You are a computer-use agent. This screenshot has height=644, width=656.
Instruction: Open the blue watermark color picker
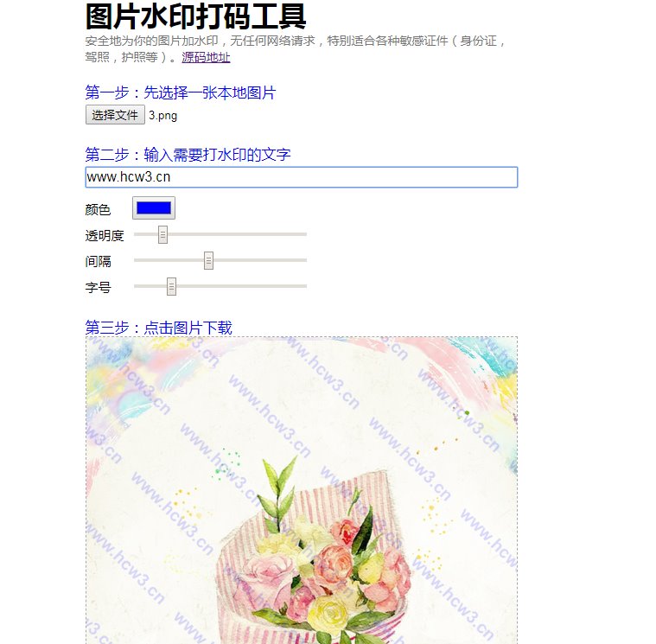[x=154, y=208]
